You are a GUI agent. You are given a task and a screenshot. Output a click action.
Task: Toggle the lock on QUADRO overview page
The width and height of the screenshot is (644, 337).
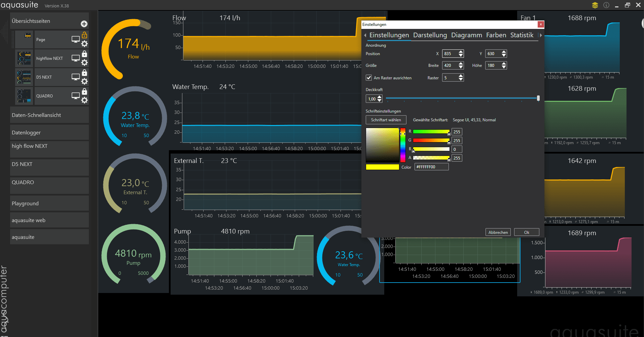coord(84,91)
